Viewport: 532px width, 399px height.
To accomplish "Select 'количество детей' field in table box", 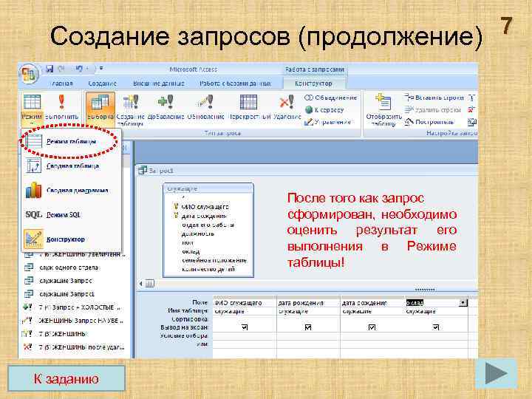I will point(208,270).
